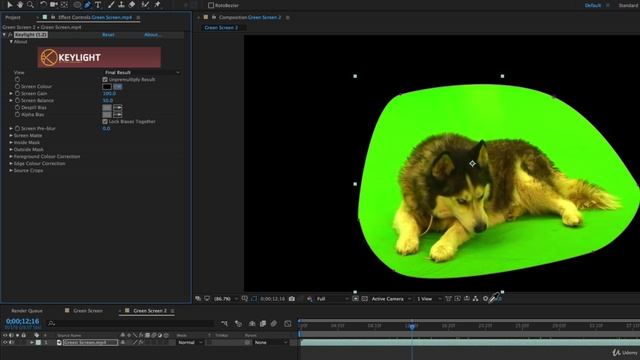Click Reset for the Keylight effect
The width and height of the screenshot is (640, 360).
click(x=108, y=35)
